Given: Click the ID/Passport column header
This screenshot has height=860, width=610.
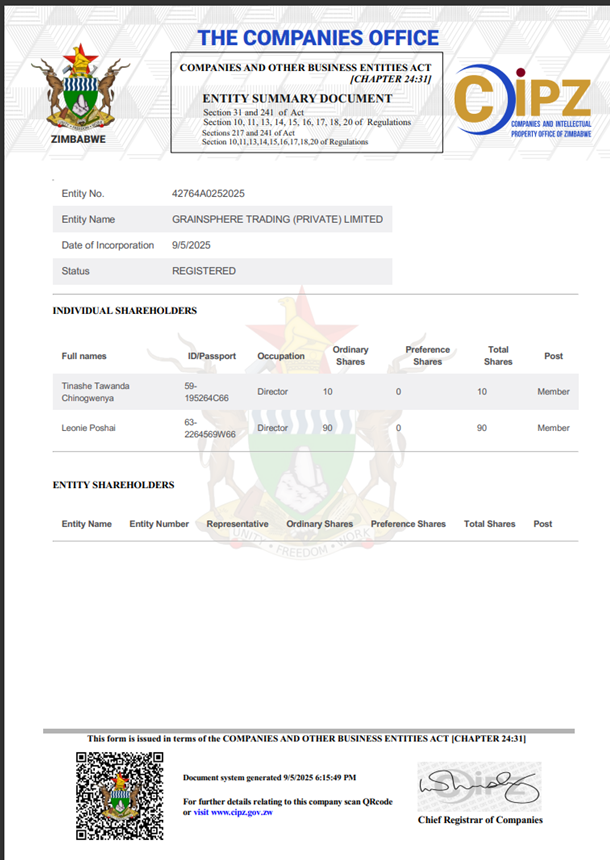Looking at the screenshot, I should 212,356.
